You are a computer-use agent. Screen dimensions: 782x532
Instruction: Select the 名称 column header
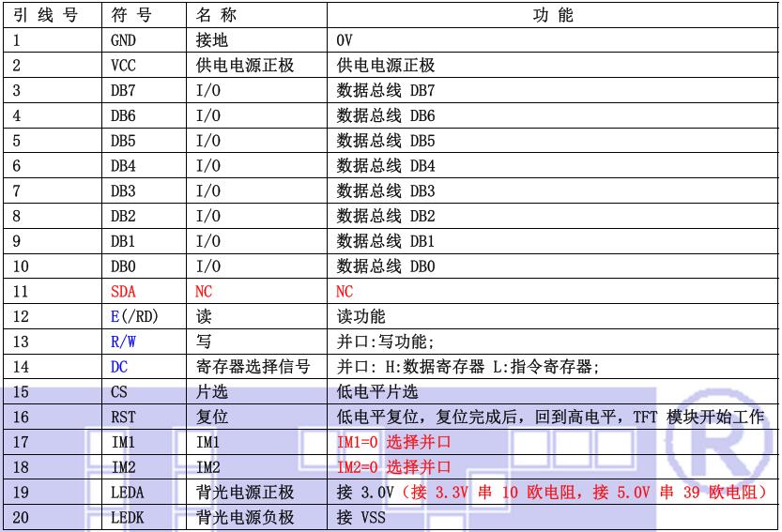[215, 16]
